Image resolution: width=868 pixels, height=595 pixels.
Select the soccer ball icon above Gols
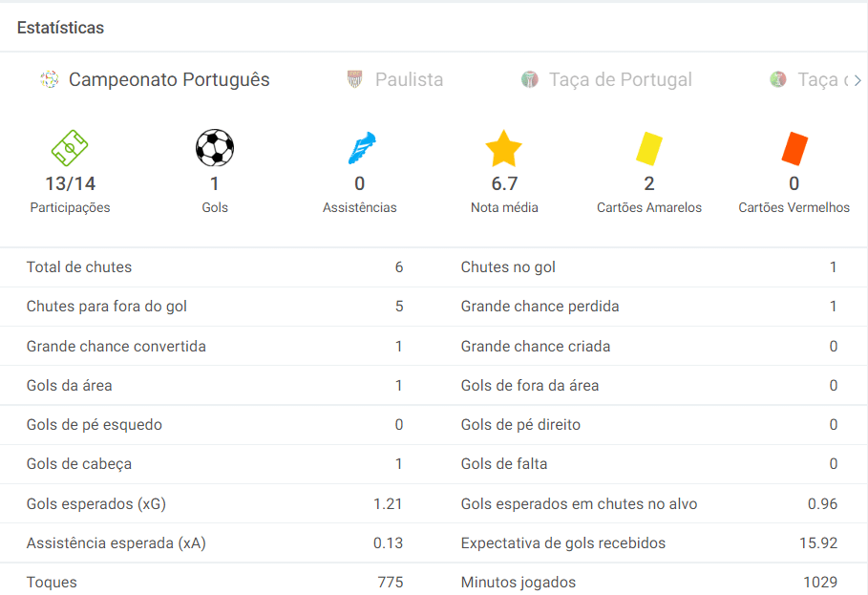pyautogui.click(x=214, y=148)
